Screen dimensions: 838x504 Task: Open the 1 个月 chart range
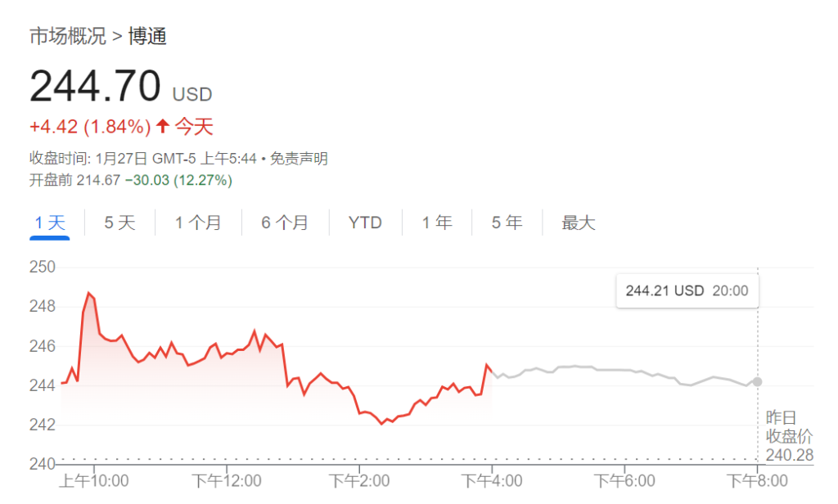click(x=198, y=223)
